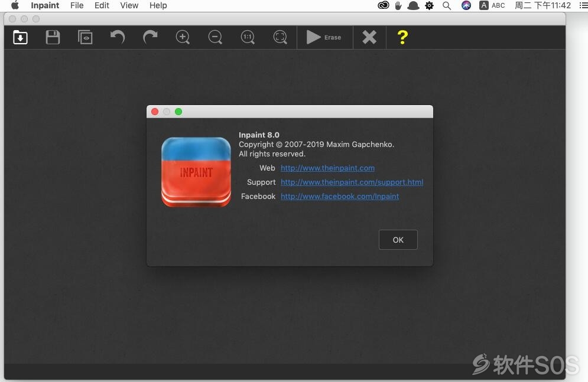Viewport: 588px width, 382px height.
Task: Open the theinpaint.com web link
Action: pos(327,168)
